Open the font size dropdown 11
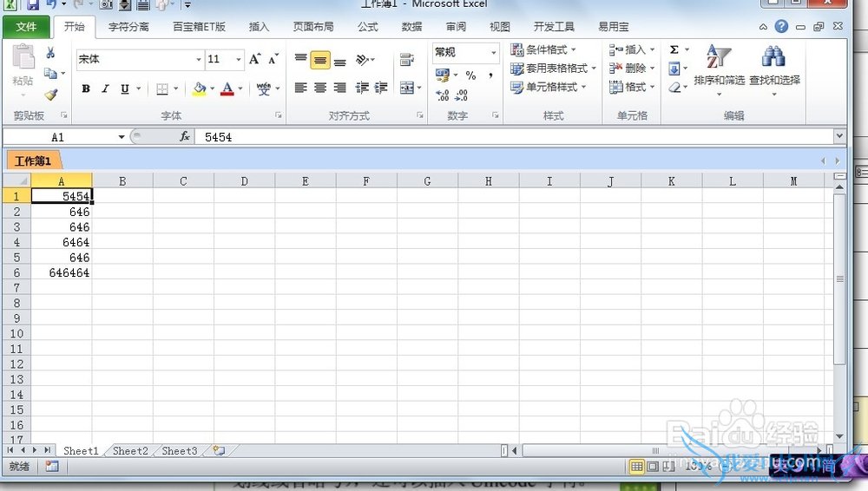 [x=239, y=59]
